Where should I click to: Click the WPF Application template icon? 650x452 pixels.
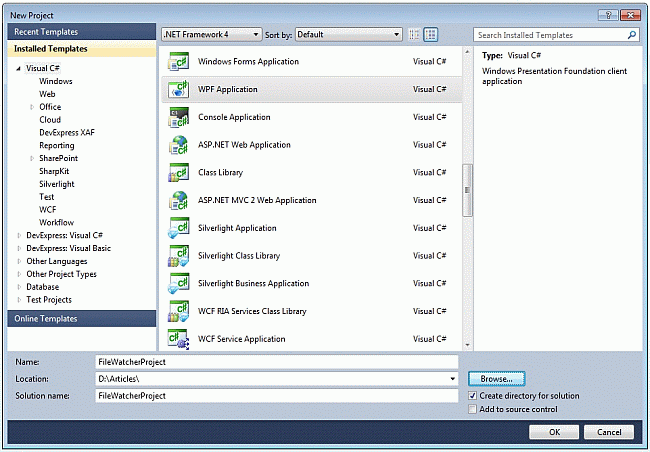(x=179, y=89)
